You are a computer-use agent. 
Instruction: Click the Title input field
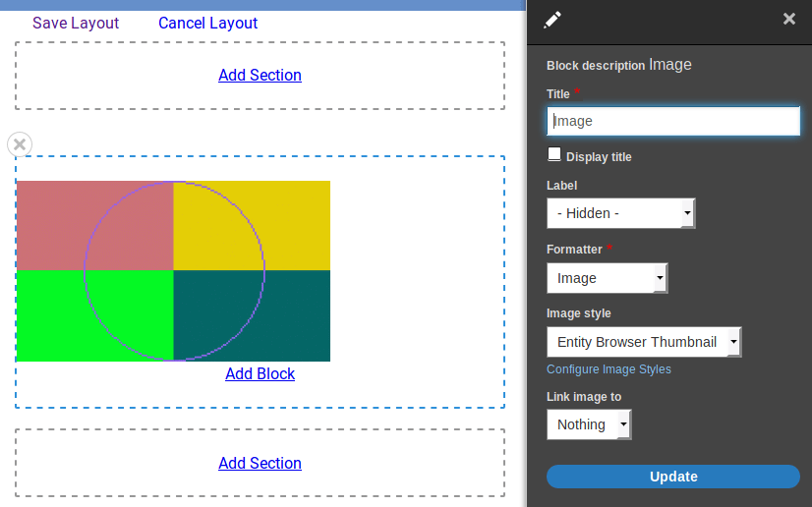pos(672,121)
